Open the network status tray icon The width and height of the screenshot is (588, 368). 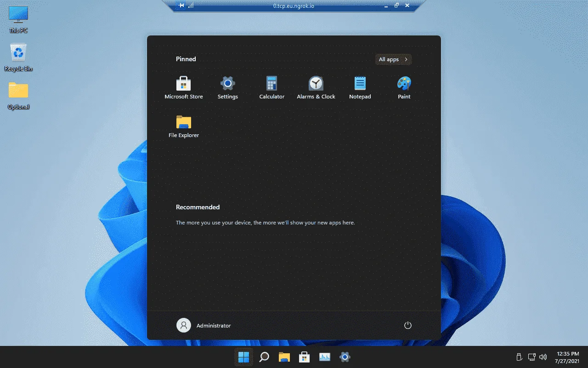click(x=532, y=357)
